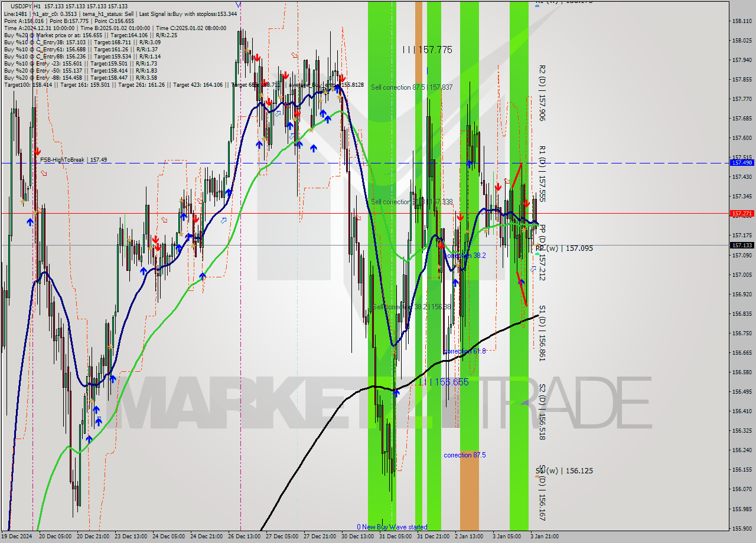Select the S1 (D) | 156.861 support label
756x543 pixels.
coord(542,333)
